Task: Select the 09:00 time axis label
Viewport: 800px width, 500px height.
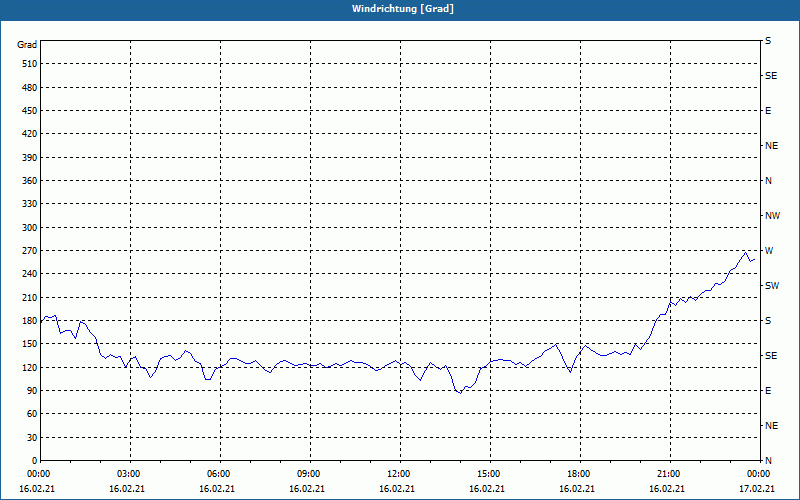Action: click(310, 474)
